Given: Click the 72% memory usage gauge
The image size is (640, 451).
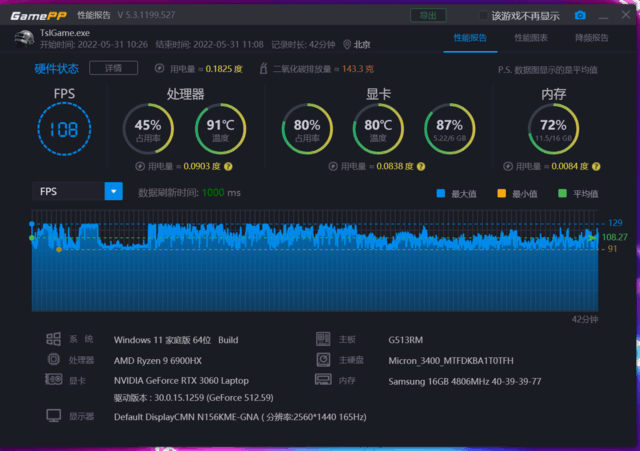Looking at the screenshot, I should (x=553, y=129).
